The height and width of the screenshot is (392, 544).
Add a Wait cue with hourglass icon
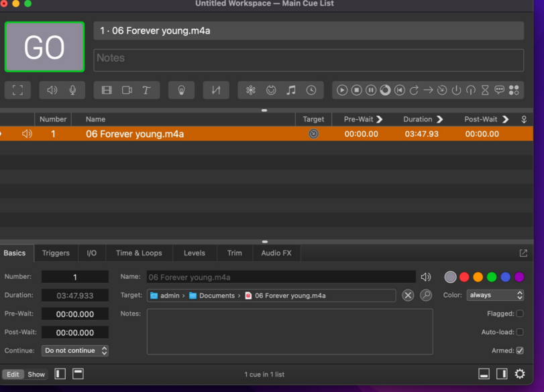(x=485, y=90)
